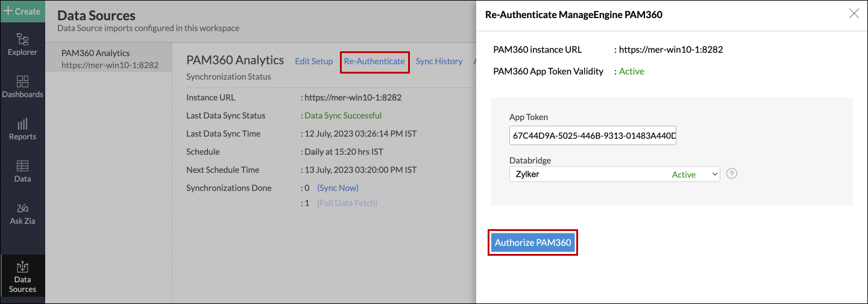This screenshot has width=868, height=304.
Task: Click the Re-Authenticate link
Action: (x=374, y=62)
